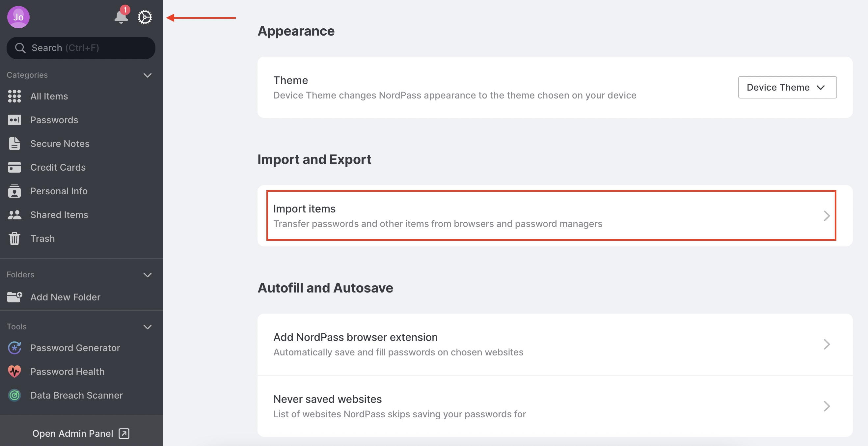This screenshot has height=446, width=868.
Task: Open notifications bell
Action: 121,16
